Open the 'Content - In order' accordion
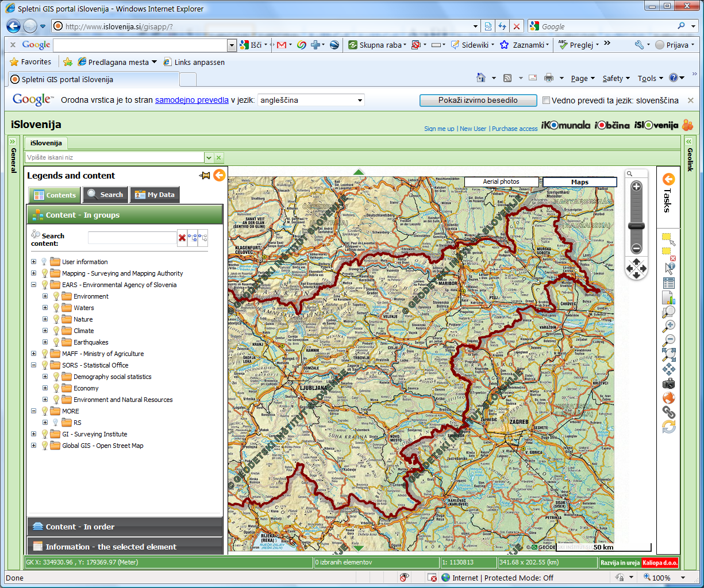704x588 pixels. click(x=125, y=527)
